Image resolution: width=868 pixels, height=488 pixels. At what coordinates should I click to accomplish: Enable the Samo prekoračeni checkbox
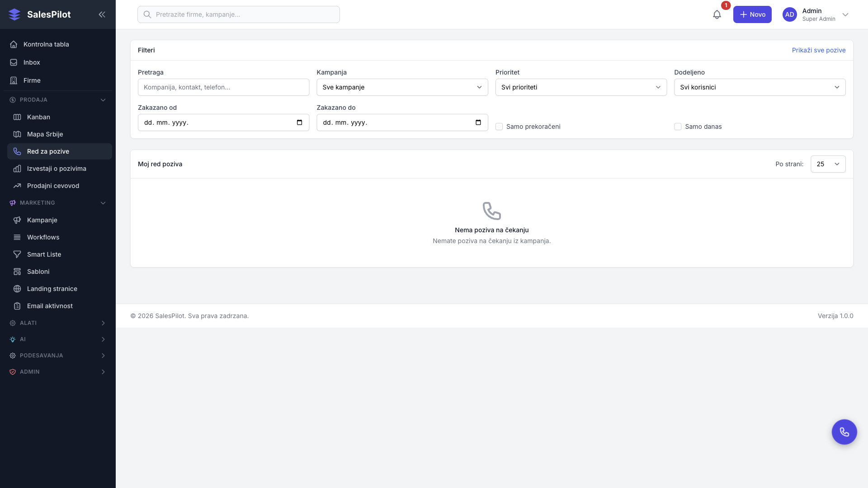click(x=499, y=127)
